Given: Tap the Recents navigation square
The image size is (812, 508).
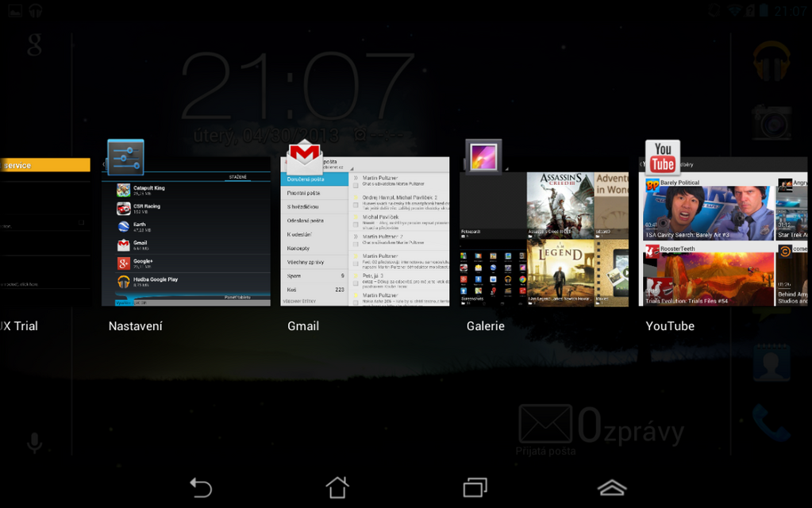Looking at the screenshot, I should (475, 487).
